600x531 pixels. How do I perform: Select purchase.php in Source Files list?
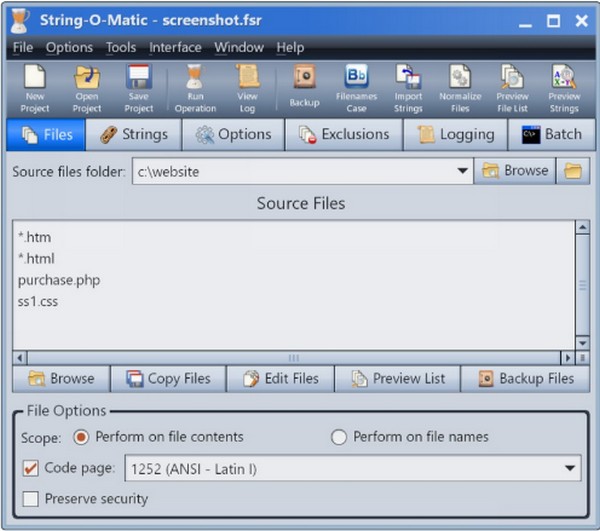point(59,280)
